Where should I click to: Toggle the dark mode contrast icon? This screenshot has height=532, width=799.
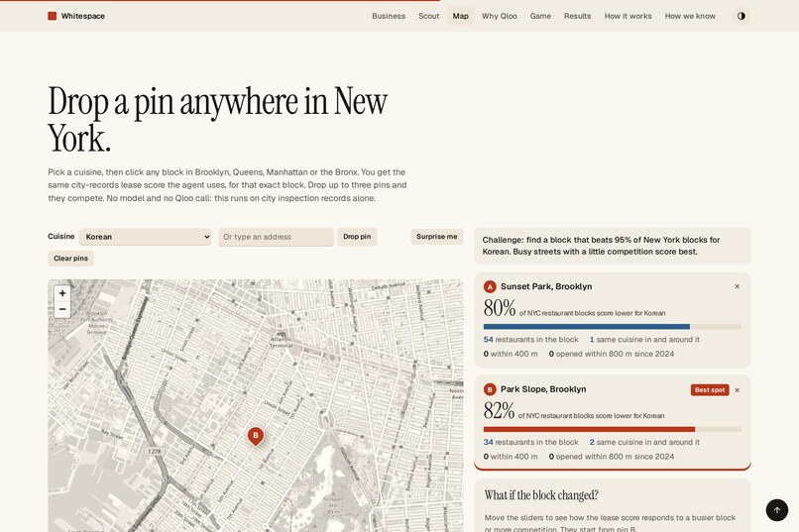pyautogui.click(x=741, y=16)
